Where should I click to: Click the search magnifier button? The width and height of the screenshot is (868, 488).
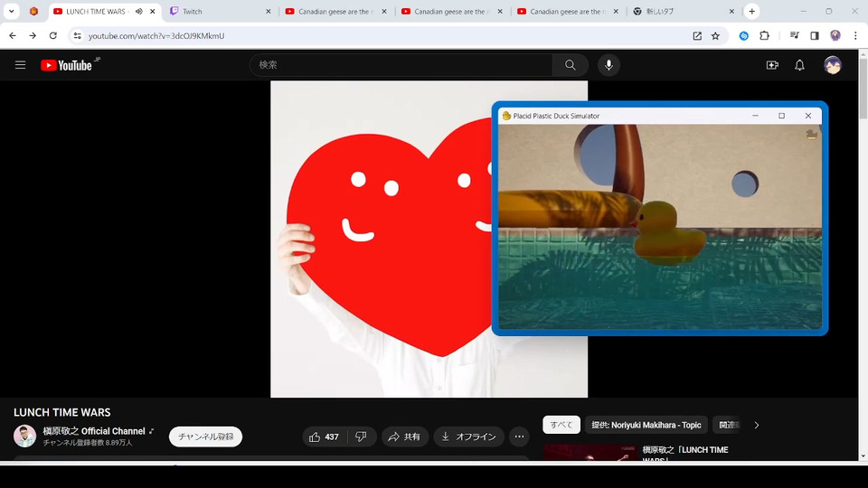pos(571,65)
